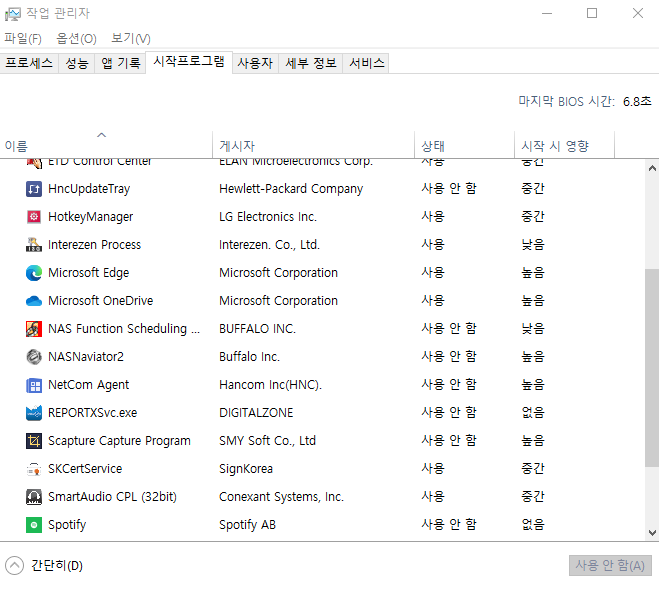Select the Spotify entry name
This screenshot has height=590, width=659.
[x=67, y=525]
